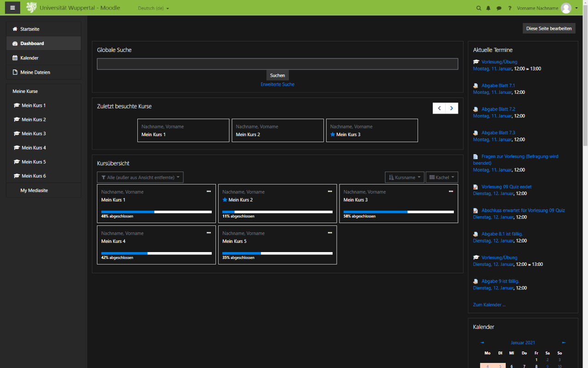
Task: Click the graduation cap icon of Mein Kurs 6
Action: [x=17, y=176]
